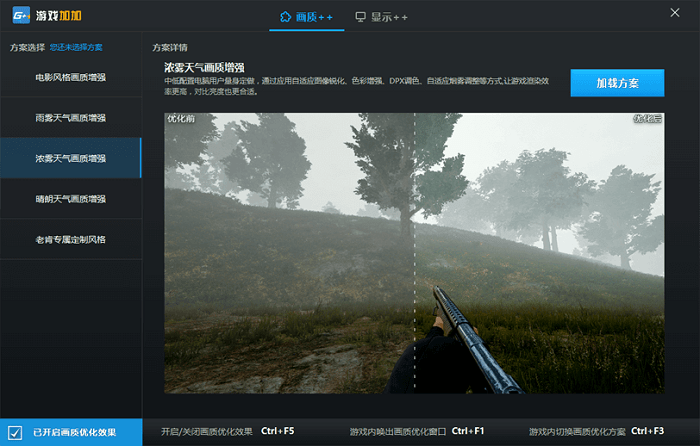The image size is (700, 446).
Task: Click the 优化后 label on preview
Action: (x=647, y=118)
